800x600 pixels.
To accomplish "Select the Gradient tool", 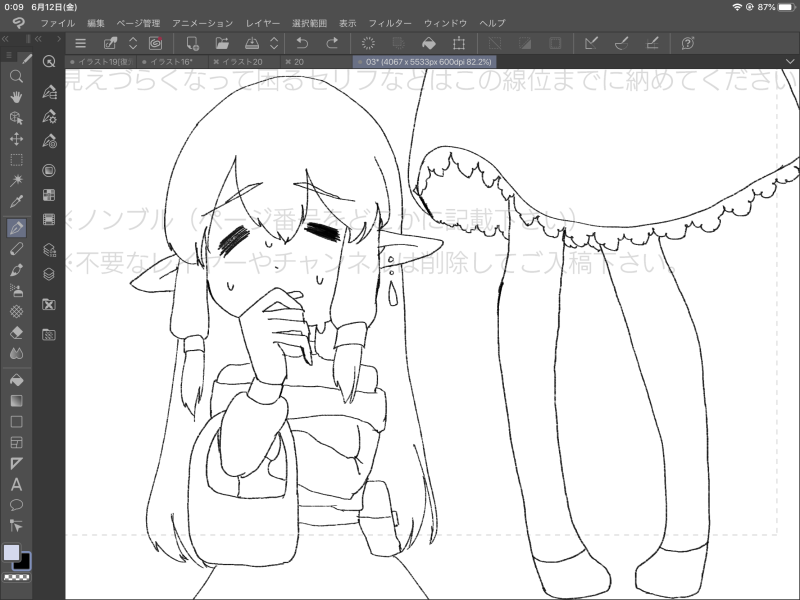I will [x=16, y=401].
